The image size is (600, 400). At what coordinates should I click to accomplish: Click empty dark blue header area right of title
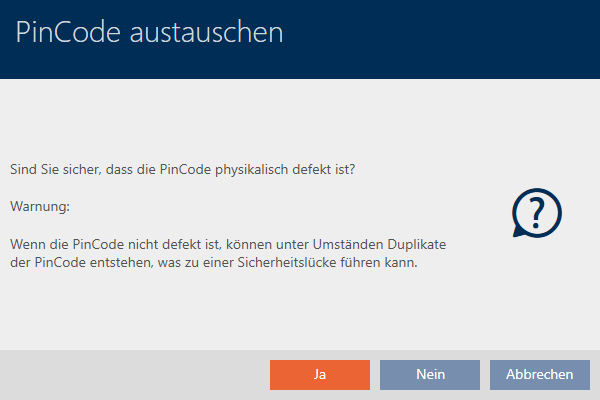tap(450, 32)
